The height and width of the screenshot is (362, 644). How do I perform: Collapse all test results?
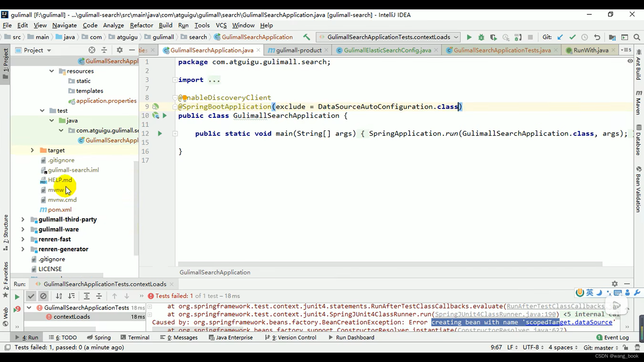[x=99, y=296]
